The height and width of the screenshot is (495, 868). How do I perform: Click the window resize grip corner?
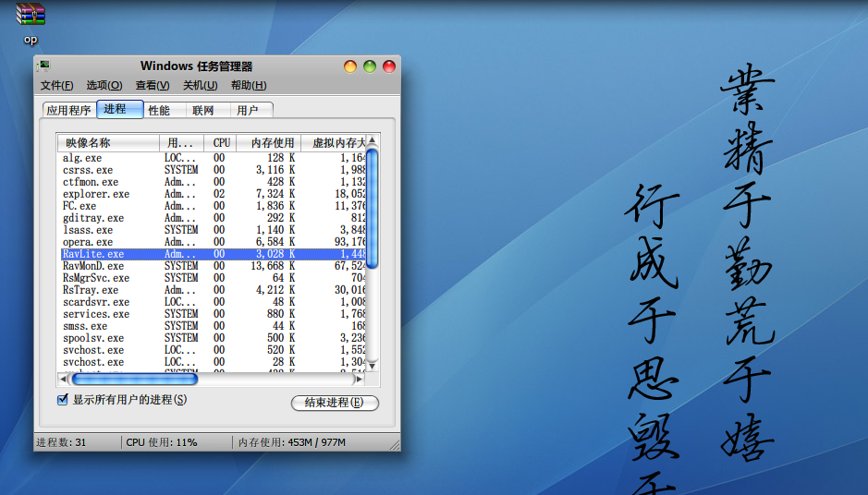pos(394,445)
